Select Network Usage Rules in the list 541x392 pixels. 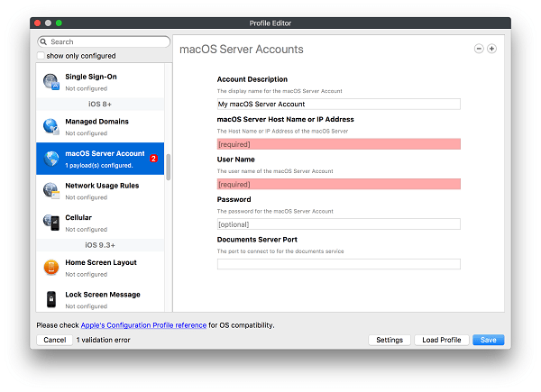pyautogui.click(x=100, y=191)
